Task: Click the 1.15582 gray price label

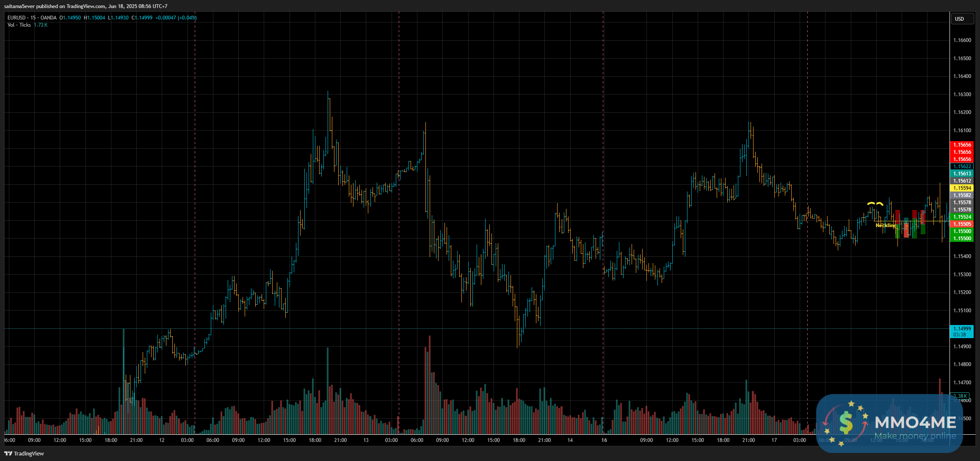Action: point(962,195)
